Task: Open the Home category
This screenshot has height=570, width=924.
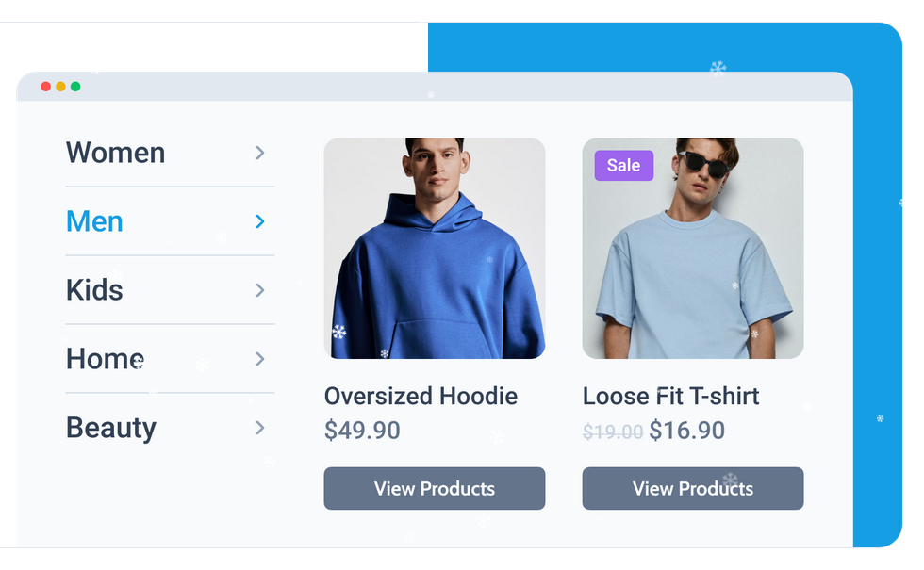Action: pos(105,359)
